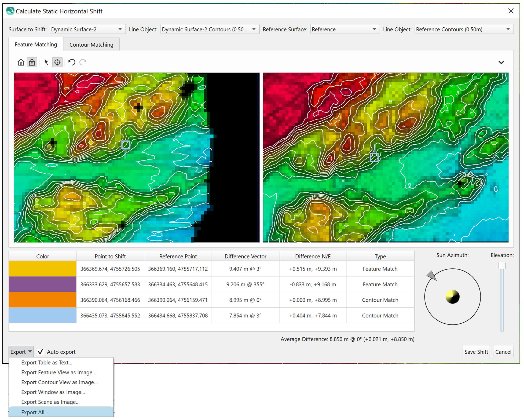Screen dimensions: 524x420
Task: Select Export Table as Text option
Action: click(x=47, y=362)
